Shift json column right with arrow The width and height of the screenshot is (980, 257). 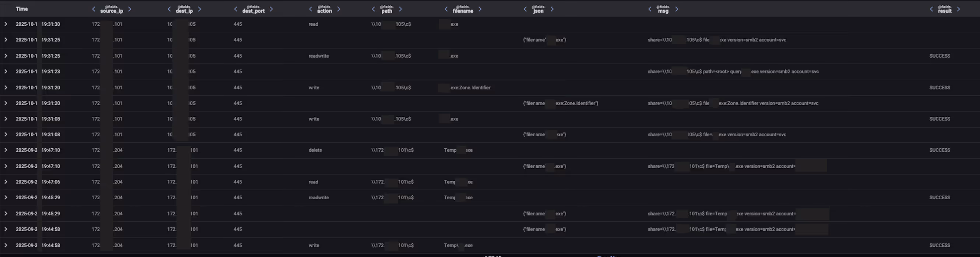tap(552, 9)
